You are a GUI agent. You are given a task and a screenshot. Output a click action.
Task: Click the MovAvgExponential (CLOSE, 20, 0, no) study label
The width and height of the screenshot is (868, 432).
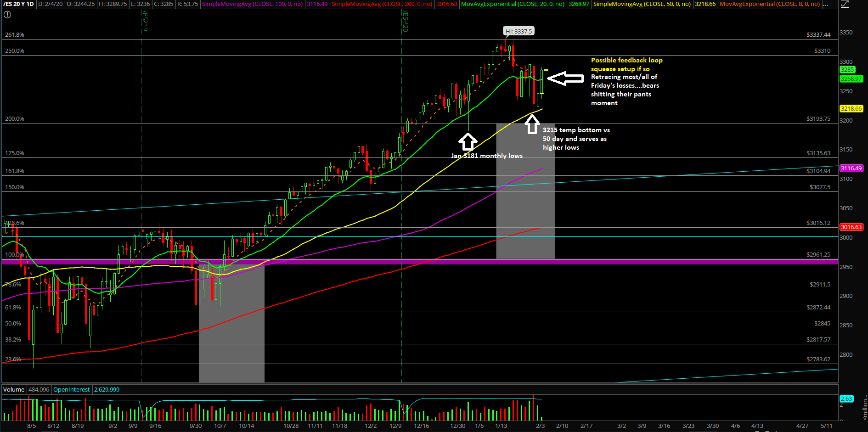[x=513, y=4]
